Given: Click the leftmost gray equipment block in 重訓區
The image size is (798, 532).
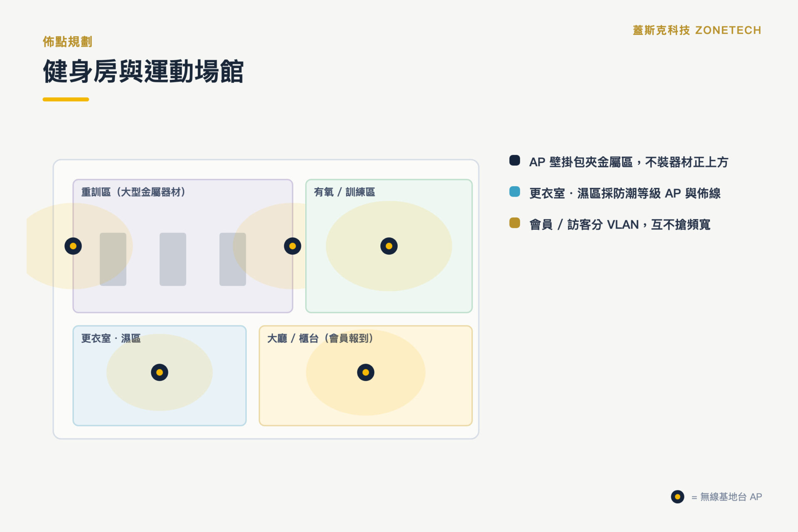Looking at the screenshot, I should (x=113, y=259).
